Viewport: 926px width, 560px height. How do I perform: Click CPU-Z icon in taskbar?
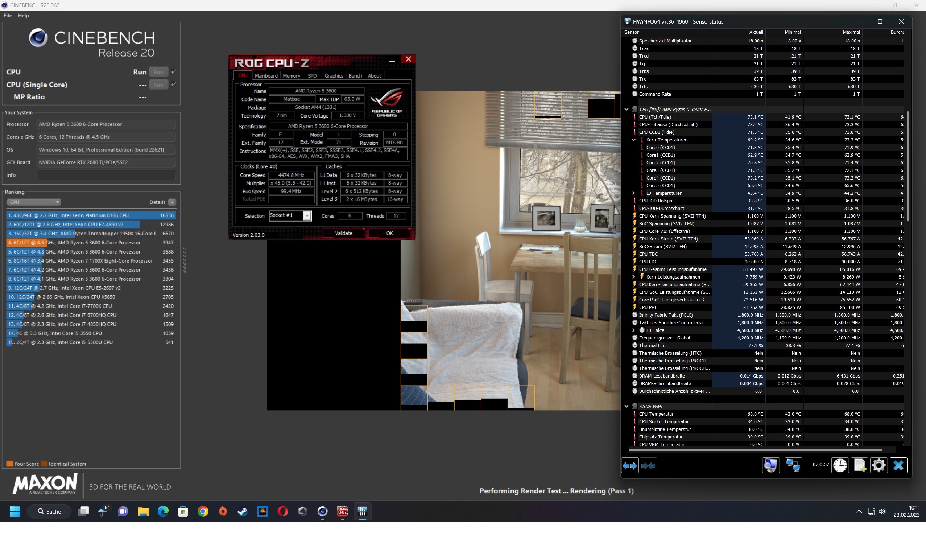click(342, 511)
